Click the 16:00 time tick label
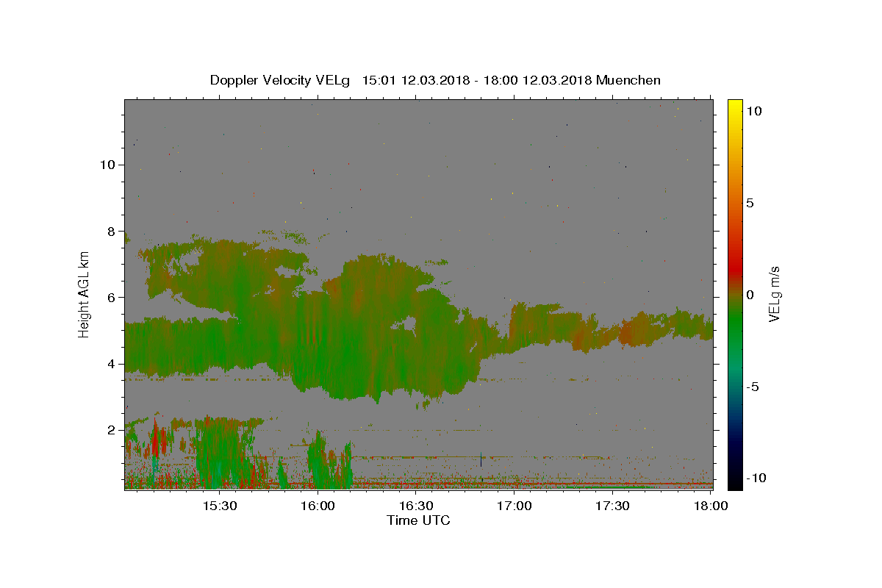This screenshot has height=588, width=882. [318, 506]
